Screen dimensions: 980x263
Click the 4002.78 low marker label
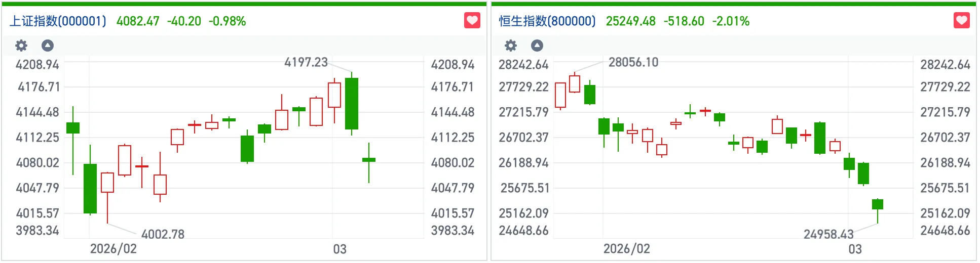pyautogui.click(x=163, y=234)
